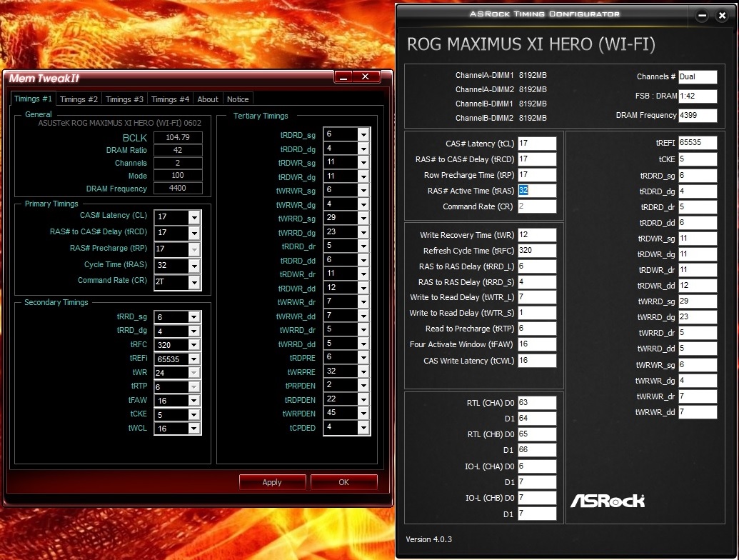
Task: Click the tREFI field in ASRock Configurator
Action: coord(698,142)
